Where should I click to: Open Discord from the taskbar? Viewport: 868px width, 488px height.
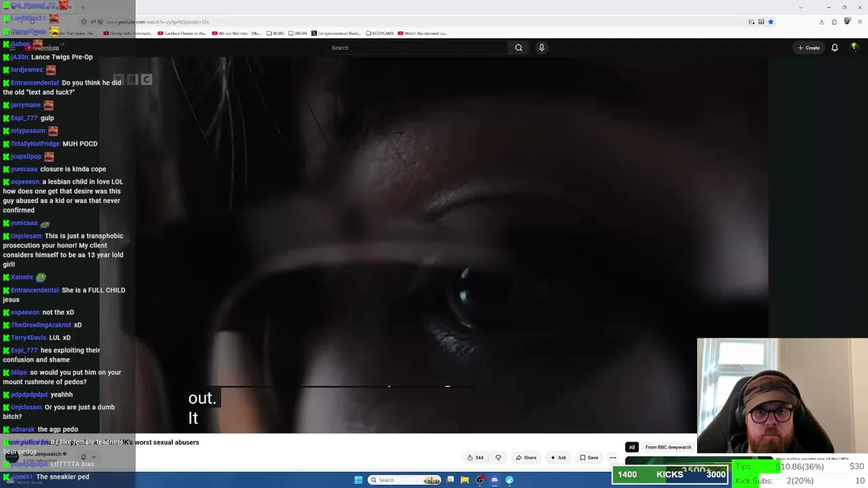click(x=494, y=480)
